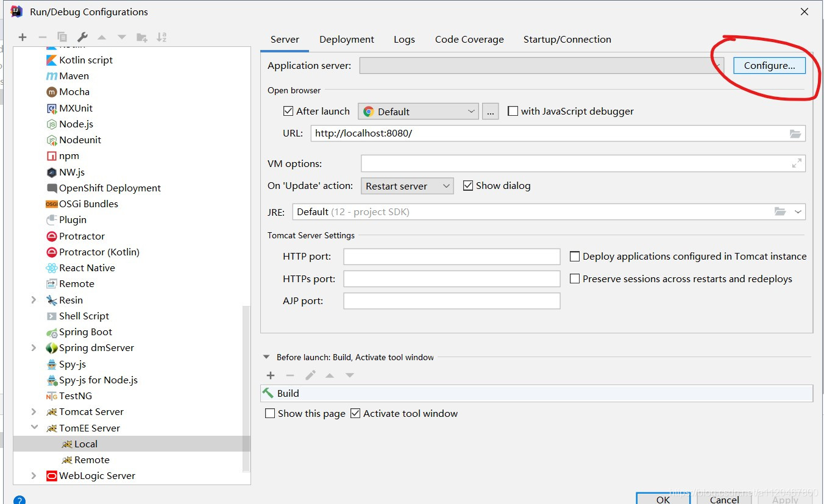Click the HTTP port input field
The height and width of the screenshot is (504, 824).
point(452,257)
